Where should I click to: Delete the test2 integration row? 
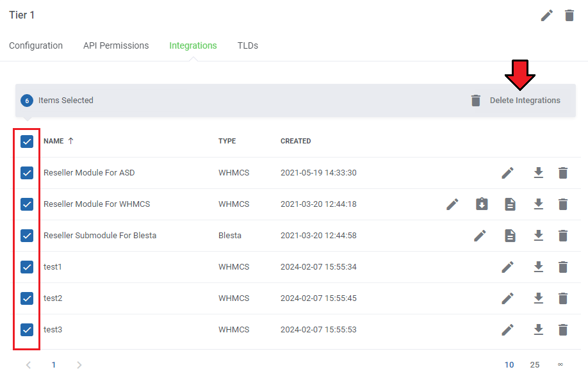point(563,298)
